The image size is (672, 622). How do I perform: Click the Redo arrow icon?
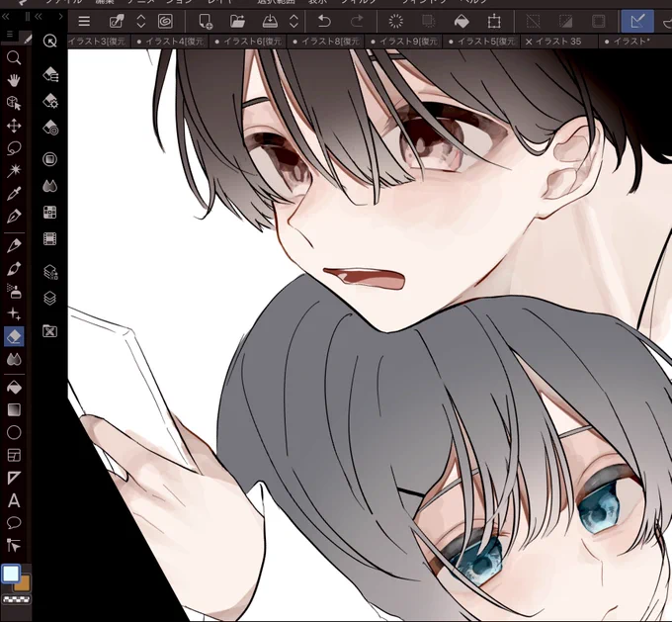(357, 21)
